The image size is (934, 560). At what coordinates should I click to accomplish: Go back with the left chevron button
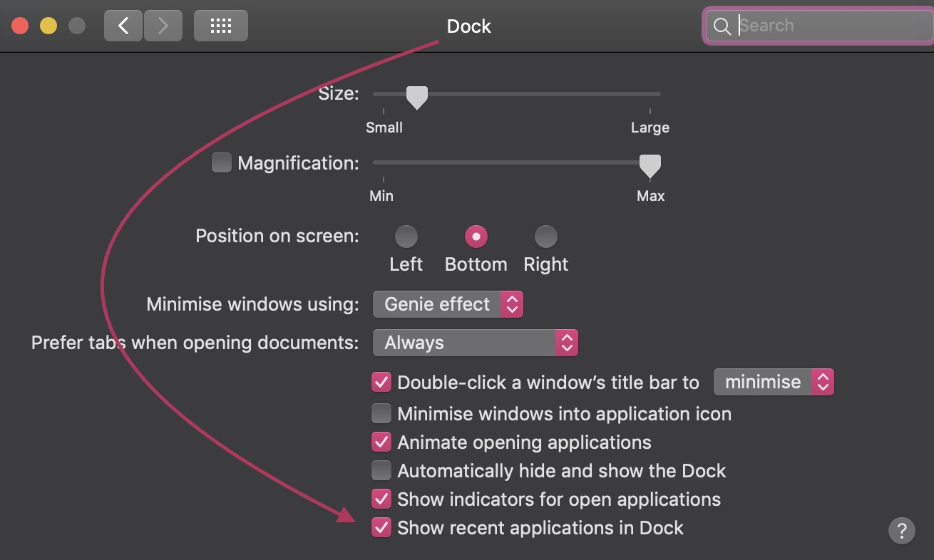point(123,26)
